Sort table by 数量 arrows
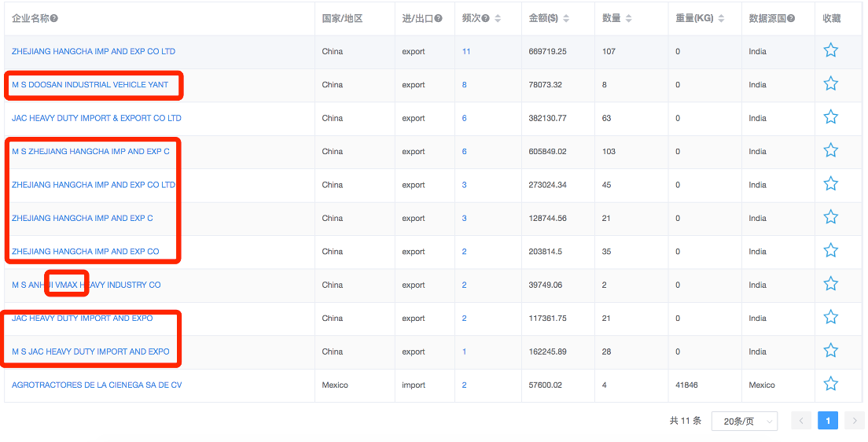868x442 pixels. [628, 18]
